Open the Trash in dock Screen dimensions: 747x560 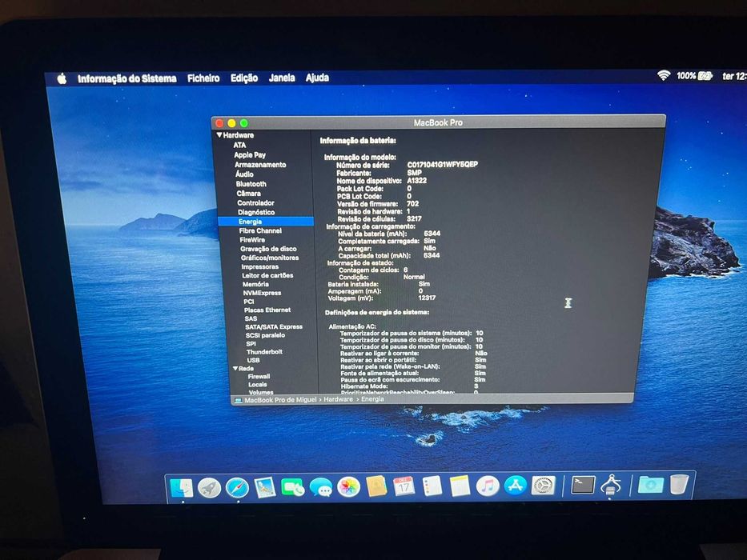click(x=679, y=484)
